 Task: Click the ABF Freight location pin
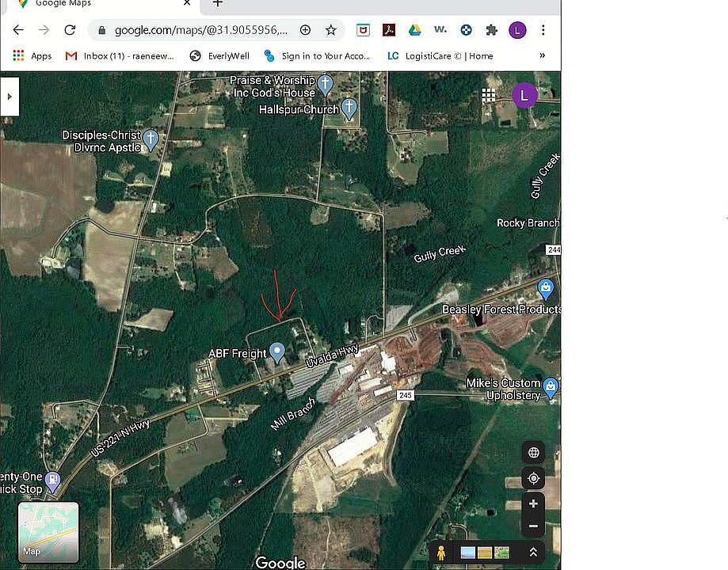[277, 351]
